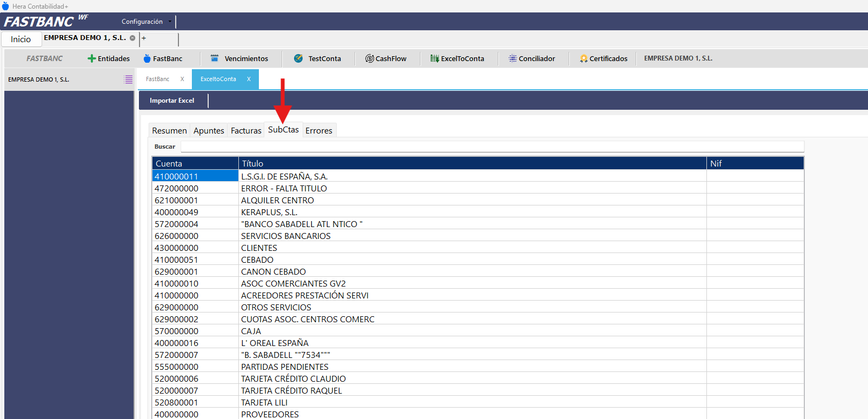Image resolution: width=868 pixels, height=419 pixels.
Task: Select the ExceltoConta sub-tab
Action: [x=218, y=79]
